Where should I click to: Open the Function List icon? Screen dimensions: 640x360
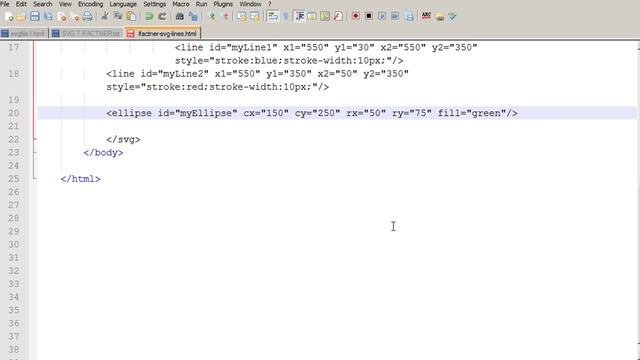(338, 16)
